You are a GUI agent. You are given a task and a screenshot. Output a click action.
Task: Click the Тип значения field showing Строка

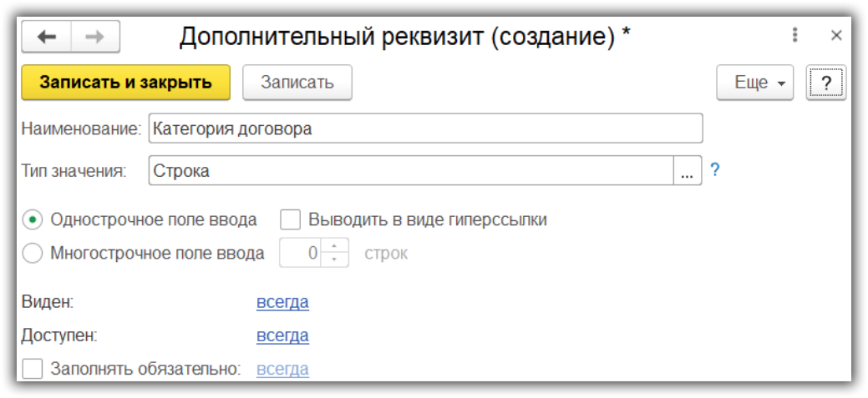[x=409, y=172]
